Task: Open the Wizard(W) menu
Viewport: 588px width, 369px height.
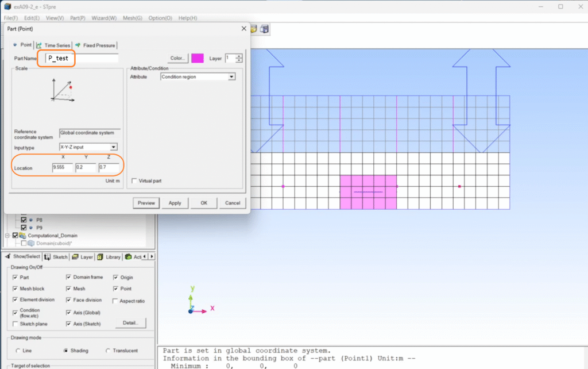Action: [104, 18]
